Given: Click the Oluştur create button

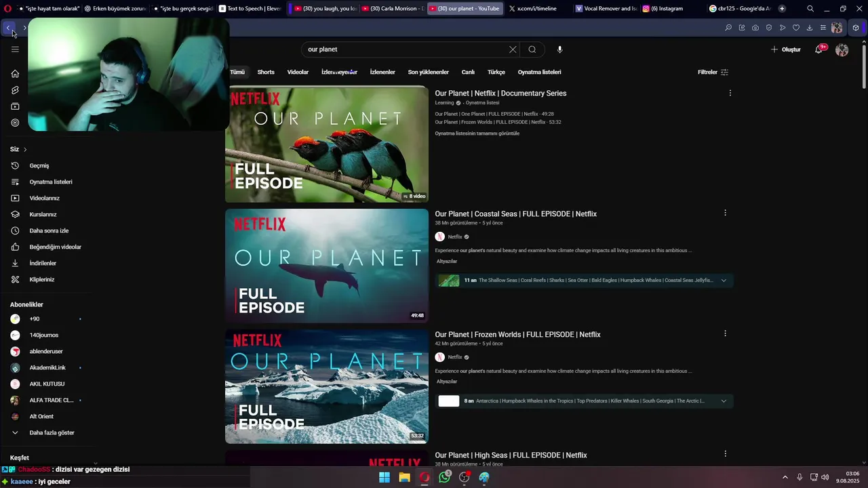Looking at the screenshot, I should tap(786, 49).
